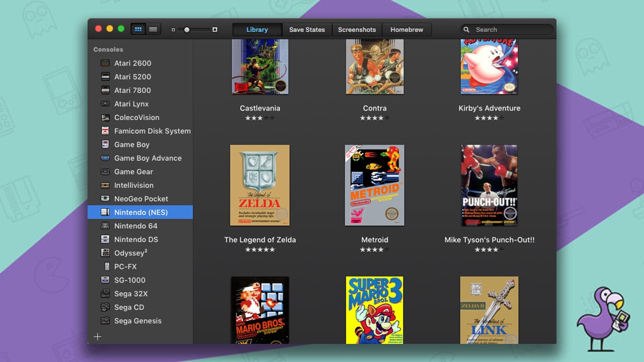This screenshot has width=644, height=362.
Task: Switch the library to list view
Action: pos(153,29)
